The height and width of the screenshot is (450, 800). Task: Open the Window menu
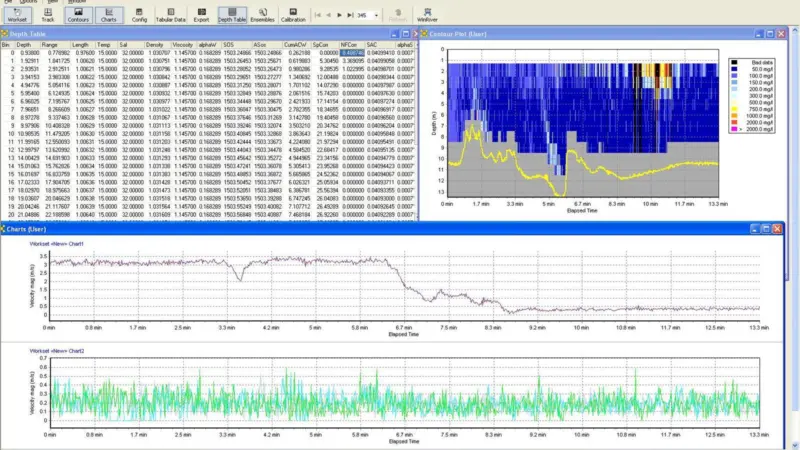point(77,2)
